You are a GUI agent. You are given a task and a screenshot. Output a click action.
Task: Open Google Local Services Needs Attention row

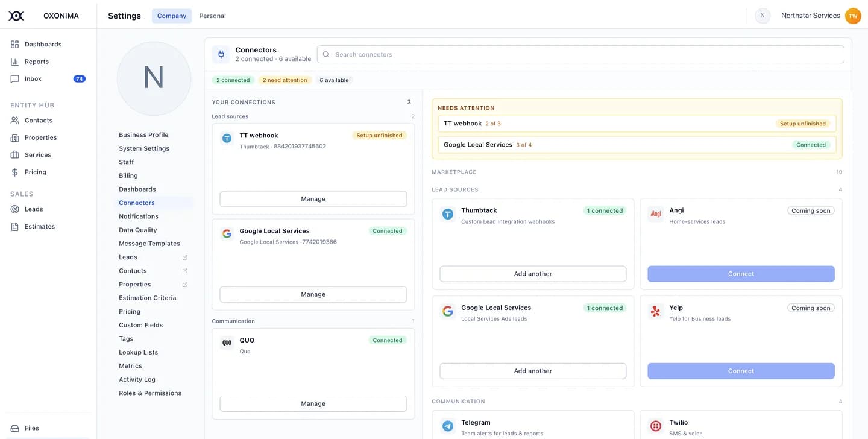[637, 145]
